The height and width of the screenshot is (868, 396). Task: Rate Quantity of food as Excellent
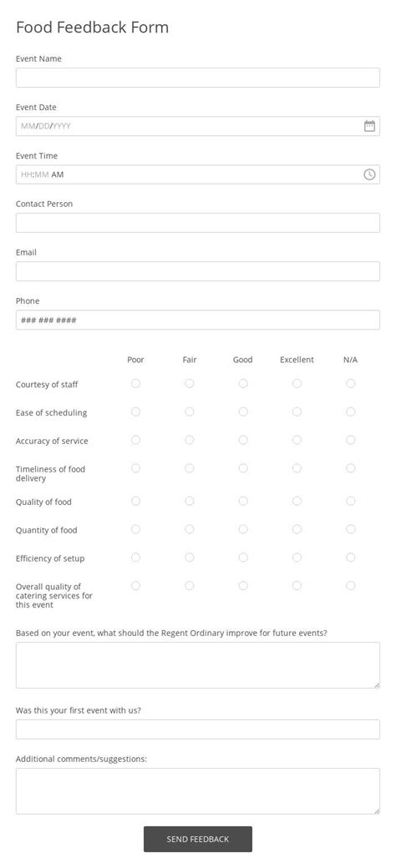[297, 529]
